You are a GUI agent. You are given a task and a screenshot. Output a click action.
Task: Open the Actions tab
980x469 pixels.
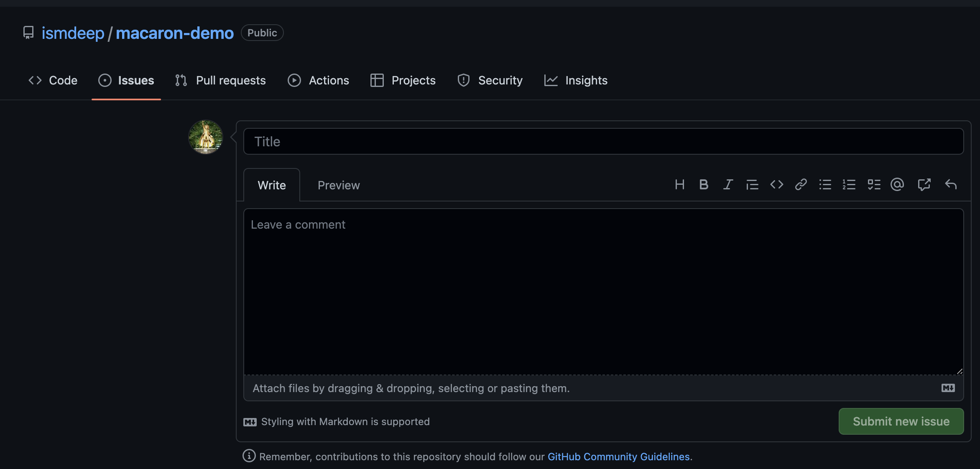tap(319, 80)
